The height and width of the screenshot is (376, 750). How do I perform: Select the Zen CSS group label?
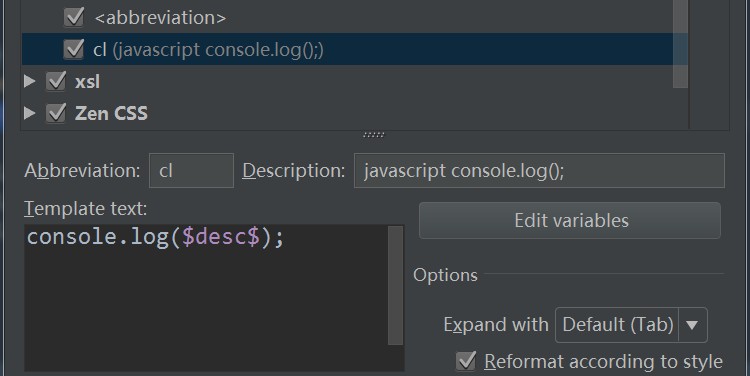coord(111,113)
